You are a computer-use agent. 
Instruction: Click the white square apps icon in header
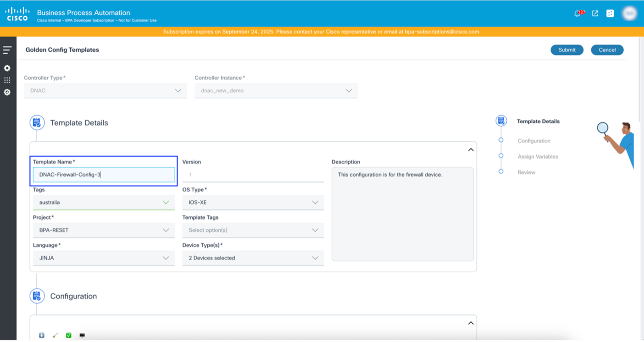(610, 13)
